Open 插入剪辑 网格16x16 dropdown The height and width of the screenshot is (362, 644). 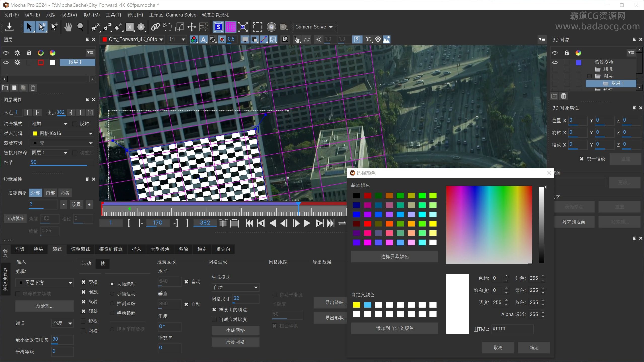tap(62, 133)
